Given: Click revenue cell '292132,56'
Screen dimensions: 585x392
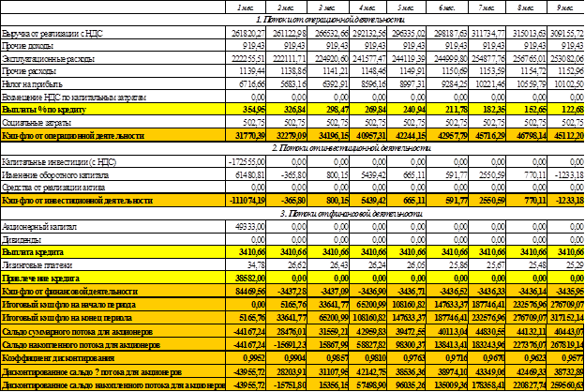Looking at the screenshot, I should pos(367,34).
